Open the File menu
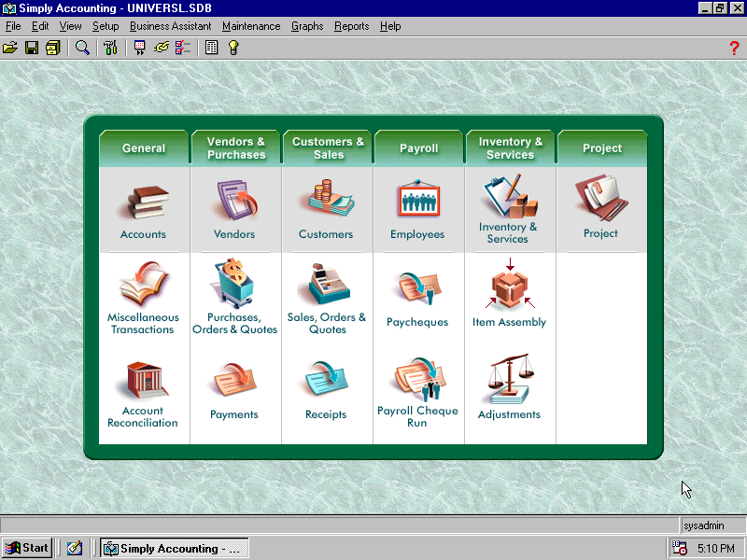This screenshot has height=560, width=747. click(13, 26)
